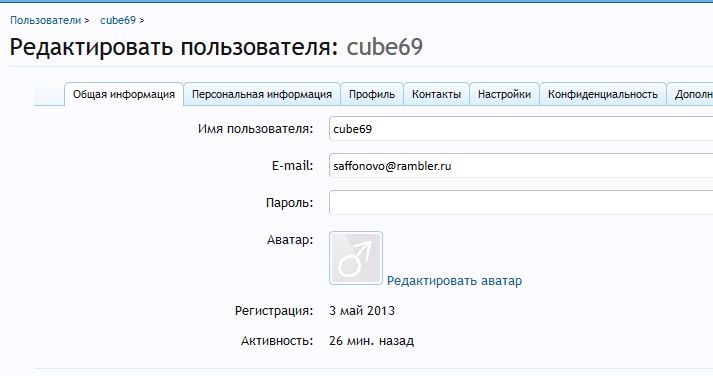Switch to the Настройки tab
Screen dimensions: 713x376
click(504, 94)
